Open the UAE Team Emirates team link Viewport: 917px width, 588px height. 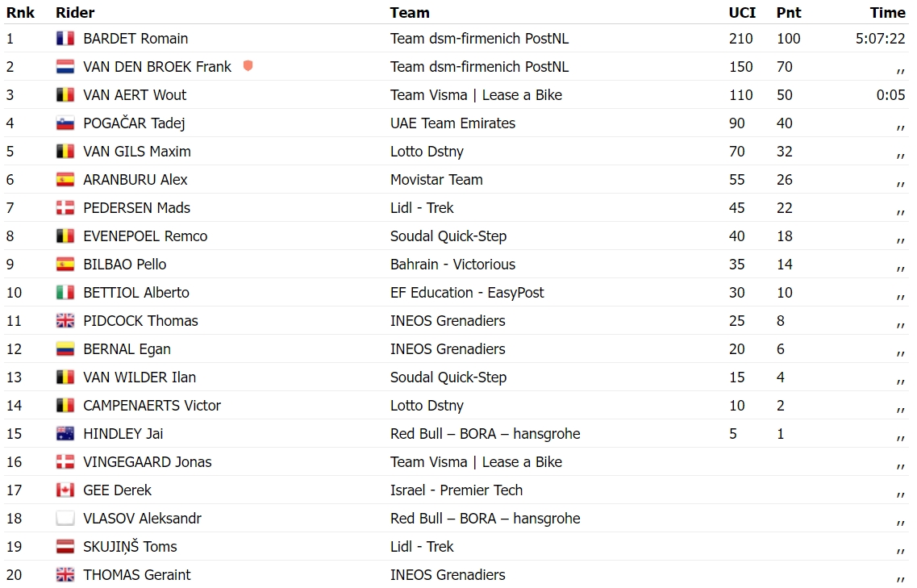pos(452,123)
